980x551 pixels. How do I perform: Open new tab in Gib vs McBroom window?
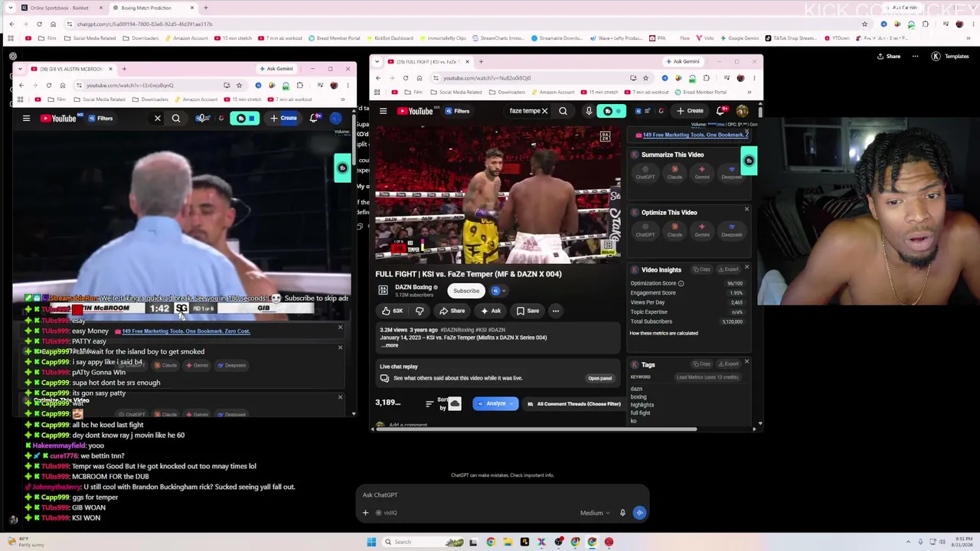124,69
